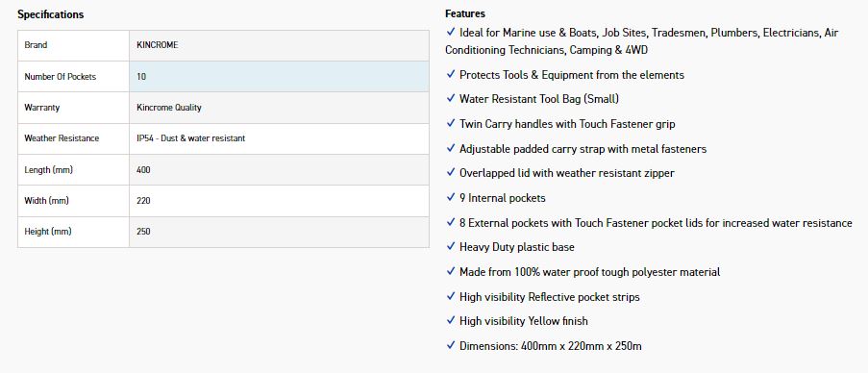
Task: Click the Ideal for Marine use feature text
Action: click(x=642, y=41)
